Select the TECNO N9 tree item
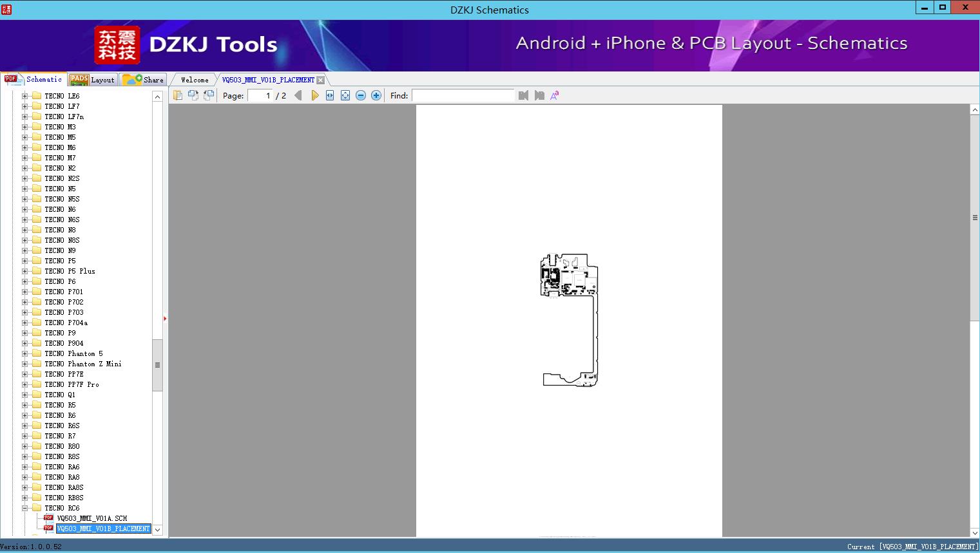Image resolution: width=980 pixels, height=553 pixels. 60,250
